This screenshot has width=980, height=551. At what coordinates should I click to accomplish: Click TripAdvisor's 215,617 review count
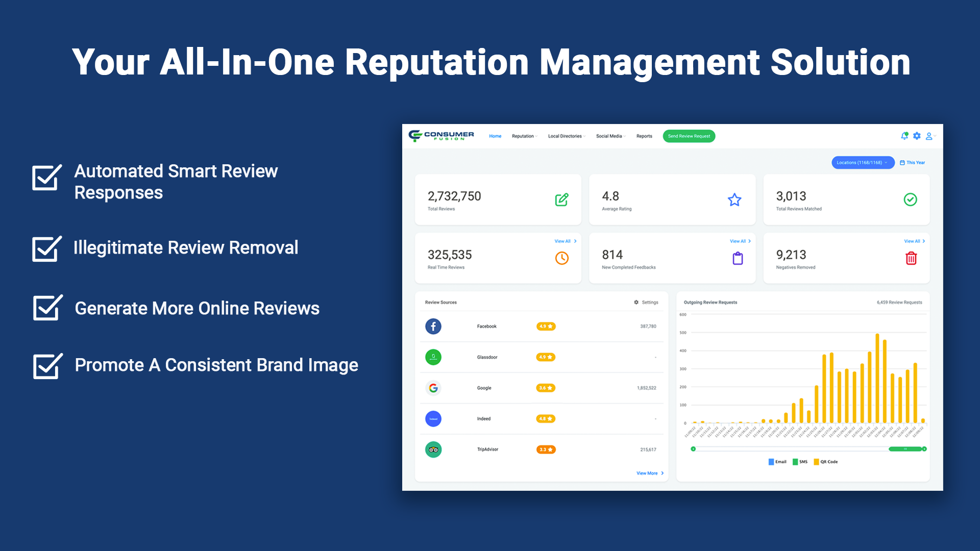click(x=648, y=450)
